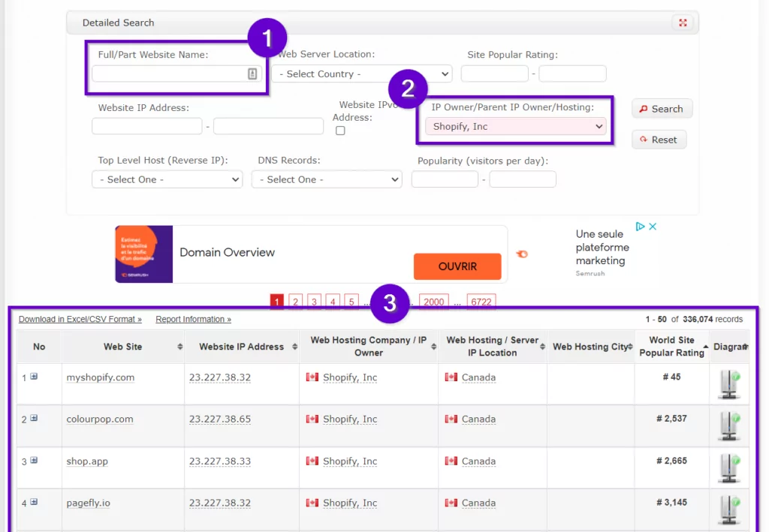The width and height of the screenshot is (769, 532).
Task: Click the Website IP Address end field
Action: pyautogui.click(x=268, y=126)
